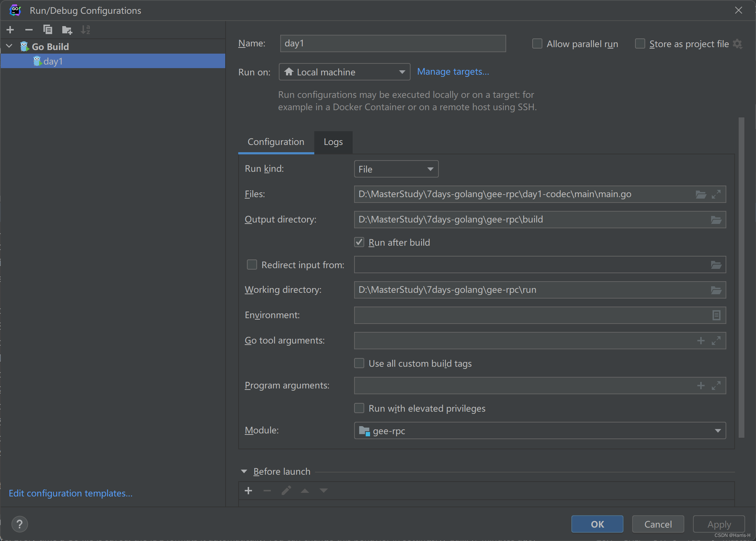Click the Manage targets link

[453, 72]
